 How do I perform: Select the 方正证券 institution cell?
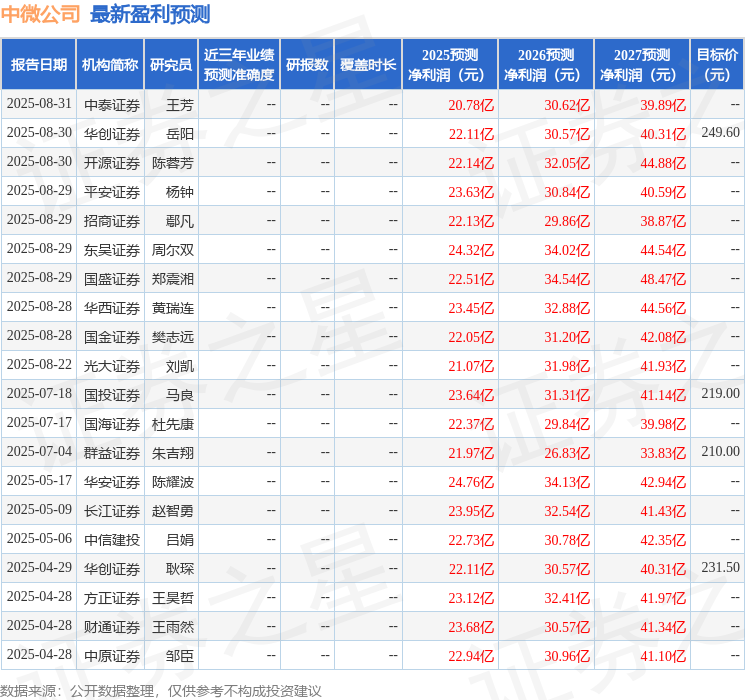[x=112, y=598]
